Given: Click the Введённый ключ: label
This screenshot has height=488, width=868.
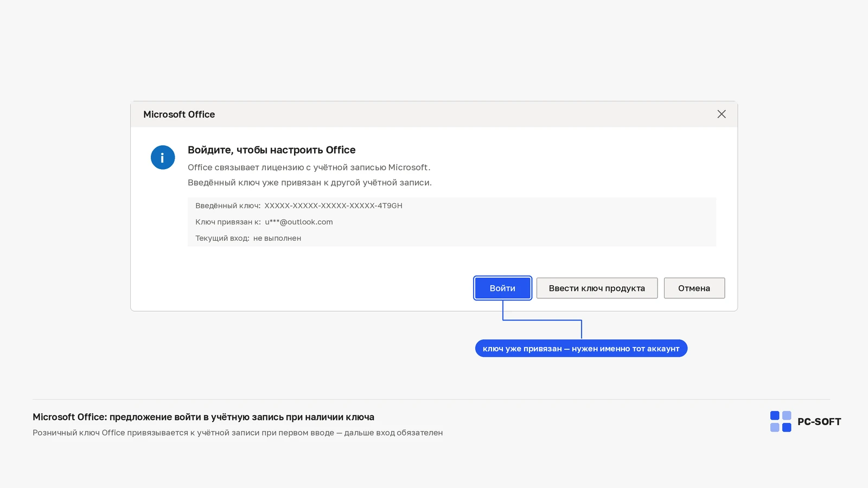Looking at the screenshot, I should (228, 206).
